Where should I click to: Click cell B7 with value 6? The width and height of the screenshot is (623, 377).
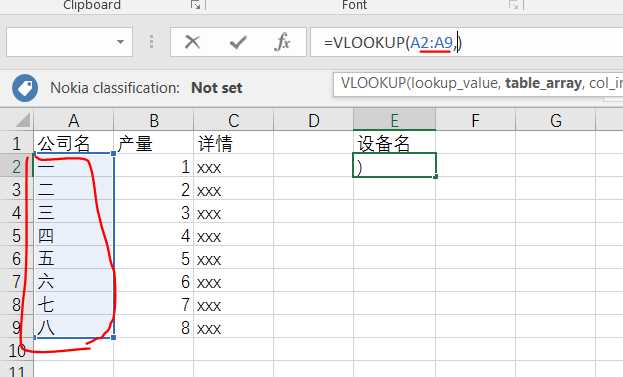(x=154, y=281)
